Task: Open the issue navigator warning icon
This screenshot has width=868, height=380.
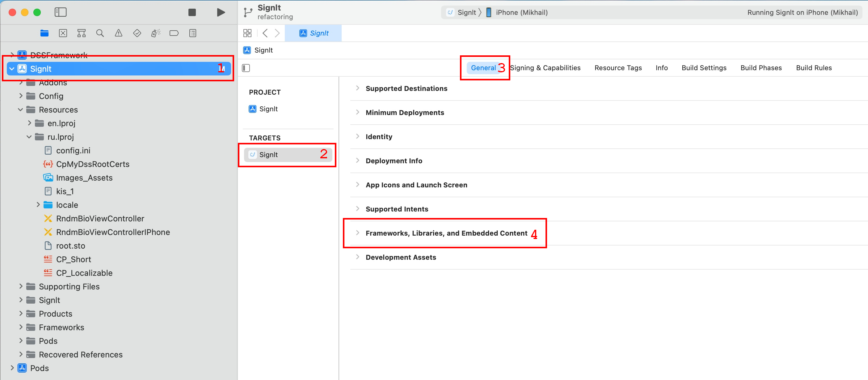Action: click(118, 33)
